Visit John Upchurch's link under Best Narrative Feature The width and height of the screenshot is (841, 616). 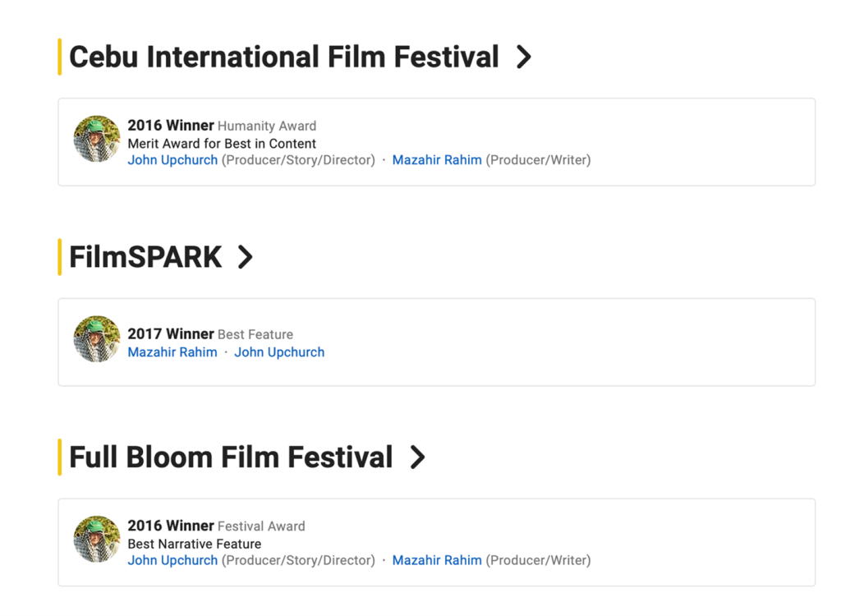[172, 560]
